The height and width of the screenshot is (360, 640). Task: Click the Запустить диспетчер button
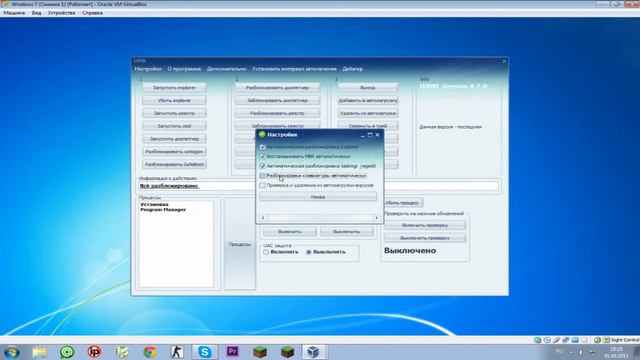174,139
